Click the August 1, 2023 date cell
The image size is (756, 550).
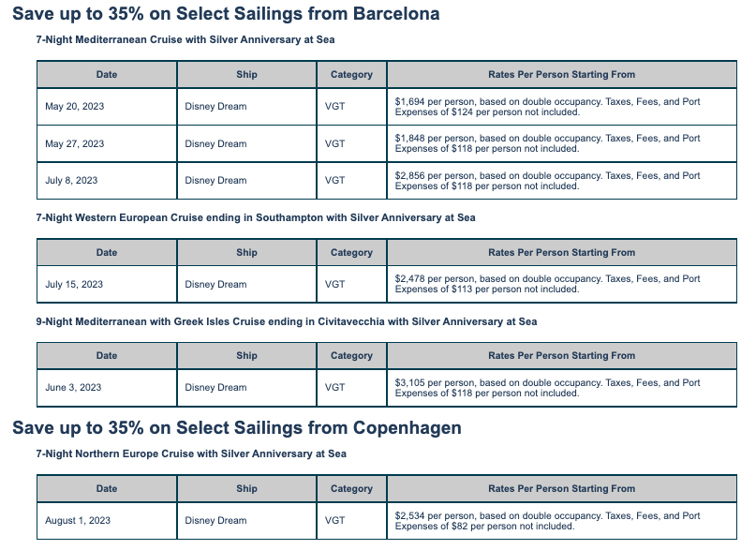[x=78, y=521]
